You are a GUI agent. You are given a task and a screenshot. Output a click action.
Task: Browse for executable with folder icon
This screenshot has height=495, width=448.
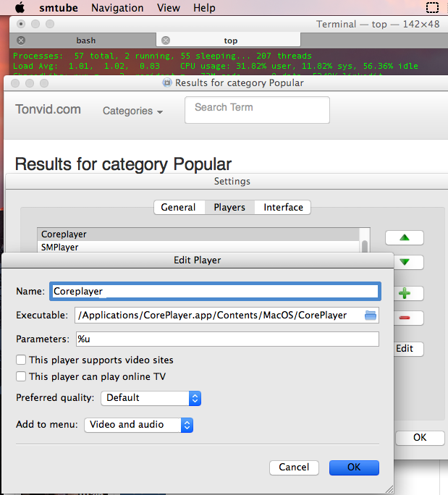(371, 315)
